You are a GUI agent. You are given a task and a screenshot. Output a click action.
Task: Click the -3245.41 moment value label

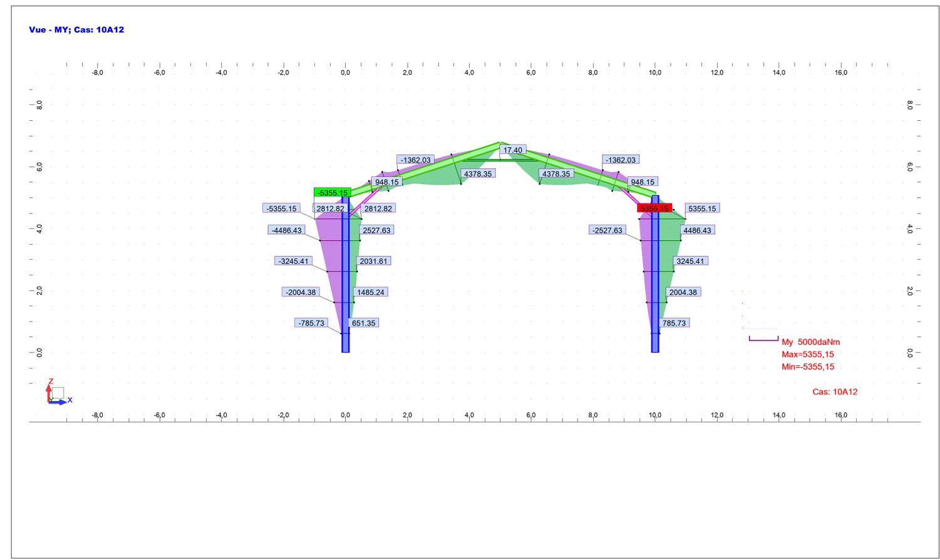pyautogui.click(x=293, y=261)
